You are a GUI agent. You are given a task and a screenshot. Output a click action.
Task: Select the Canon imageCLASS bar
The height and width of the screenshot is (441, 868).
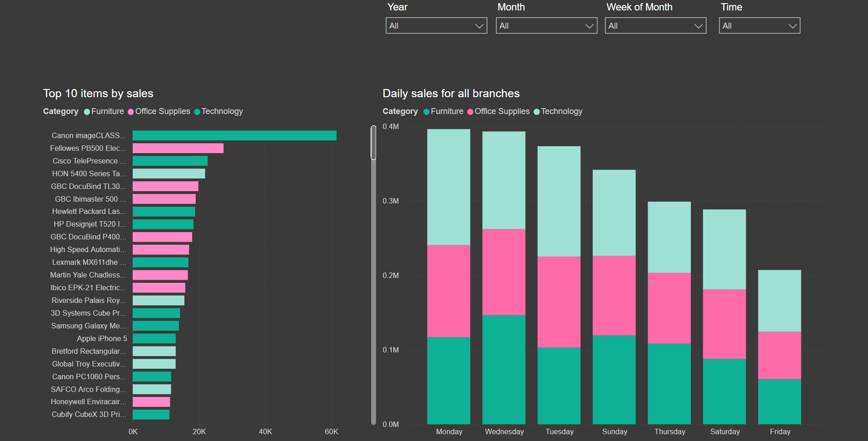click(234, 135)
